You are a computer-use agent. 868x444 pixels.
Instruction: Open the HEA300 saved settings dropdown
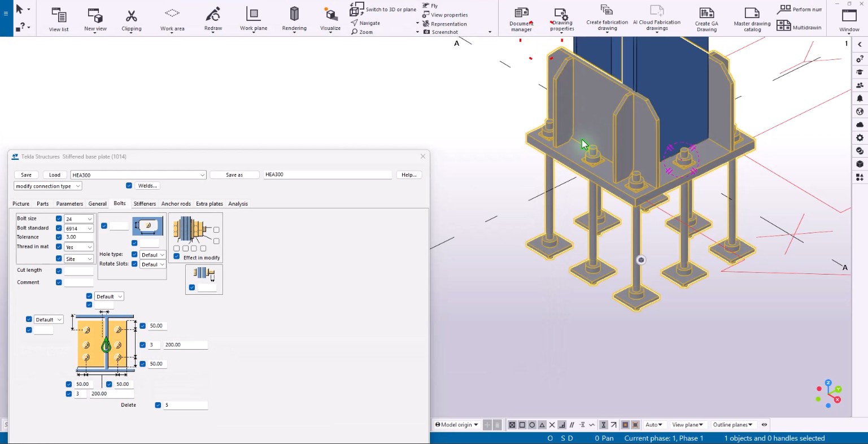(138, 175)
